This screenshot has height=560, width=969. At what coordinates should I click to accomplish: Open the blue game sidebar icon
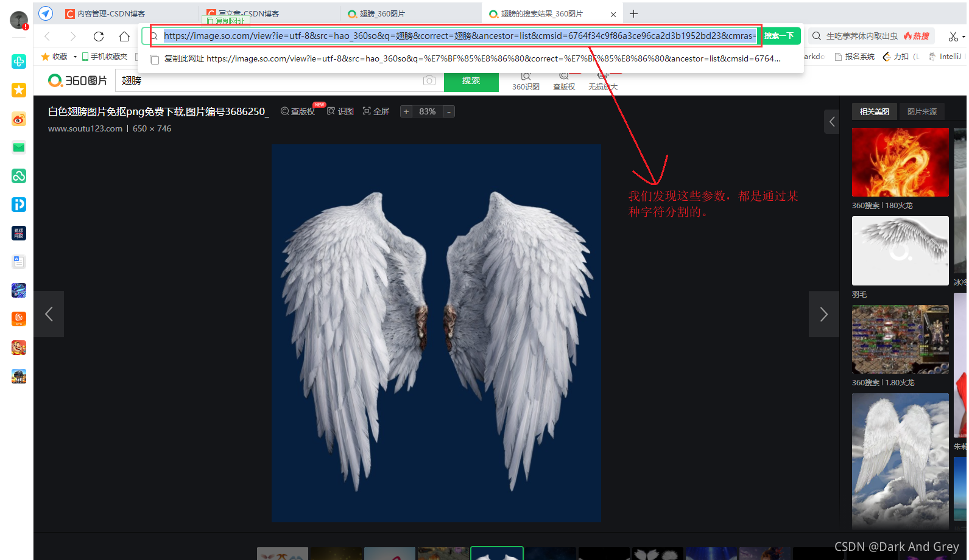click(x=19, y=290)
